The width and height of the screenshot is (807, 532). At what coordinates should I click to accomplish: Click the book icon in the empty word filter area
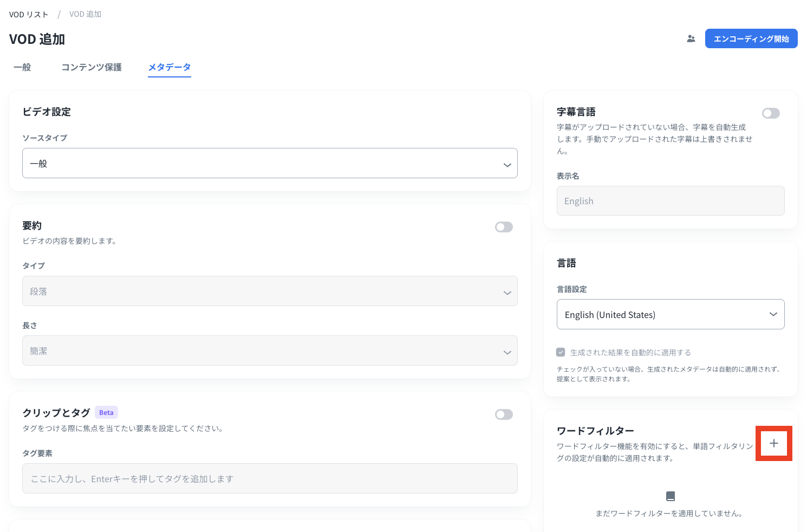pos(670,496)
